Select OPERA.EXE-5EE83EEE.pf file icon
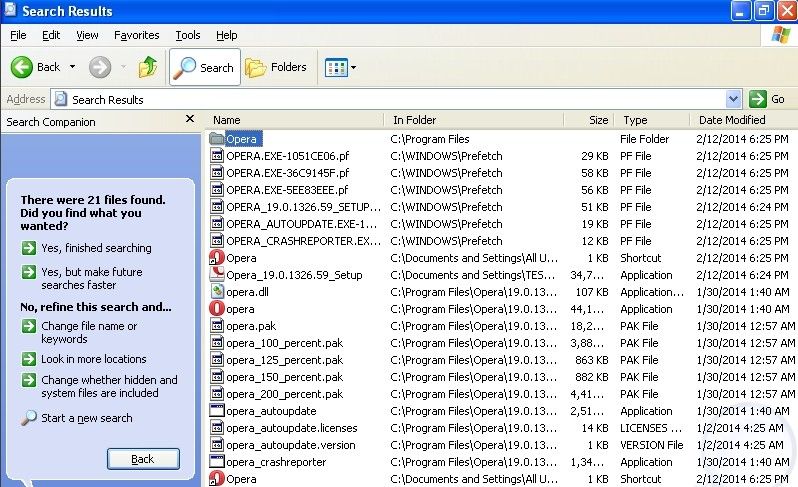Image resolution: width=798 pixels, height=487 pixels. click(217, 190)
